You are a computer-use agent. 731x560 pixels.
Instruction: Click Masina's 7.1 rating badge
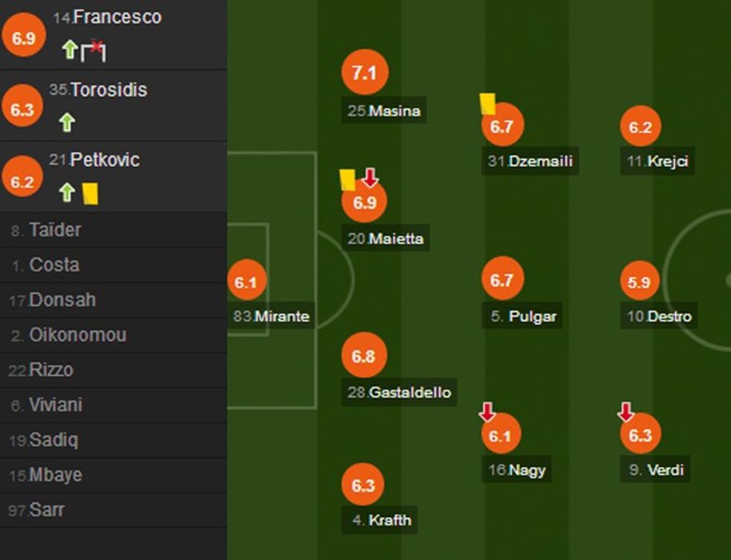[x=365, y=73]
